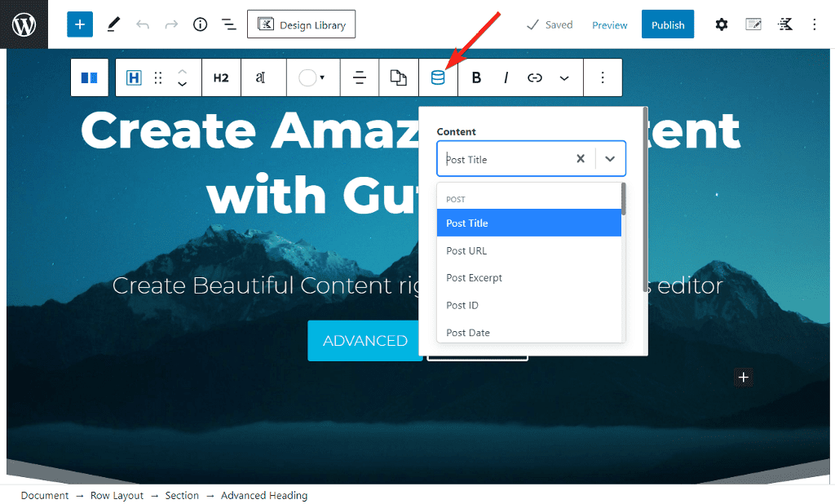Open the text color swatch picker
This screenshot has width=835, height=504.
point(311,77)
